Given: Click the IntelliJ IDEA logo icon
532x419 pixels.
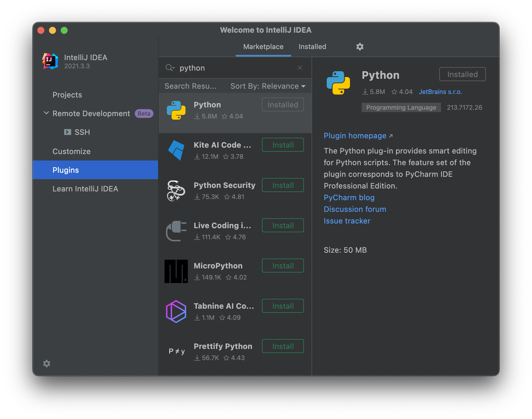Looking at the screenshot, I should 50,61.
